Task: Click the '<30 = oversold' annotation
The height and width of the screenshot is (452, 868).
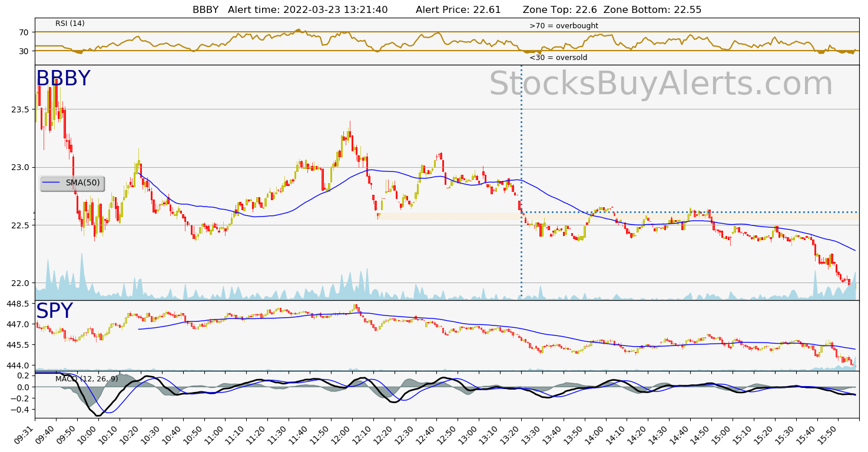Action: [x=558, y=58]
